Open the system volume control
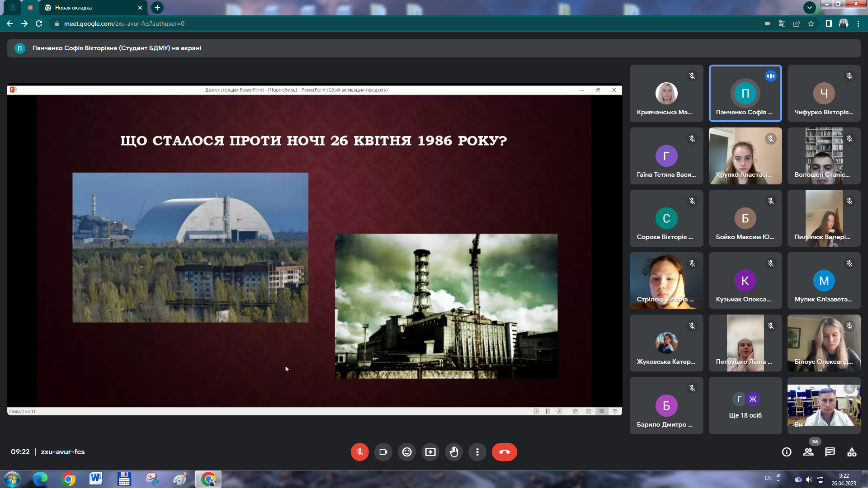 pyautogui.click(x=809, y=480)
